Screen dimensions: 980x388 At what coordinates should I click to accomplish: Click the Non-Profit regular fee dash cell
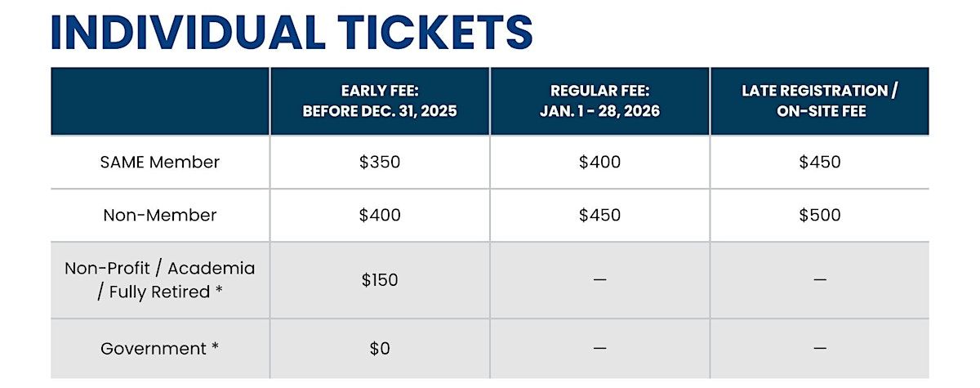pyautogui.click(x=599, y=280)
